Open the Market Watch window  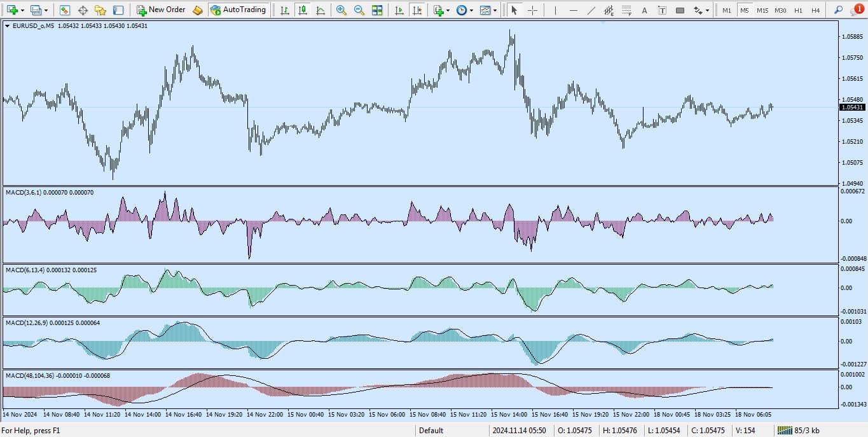point(65,10)
